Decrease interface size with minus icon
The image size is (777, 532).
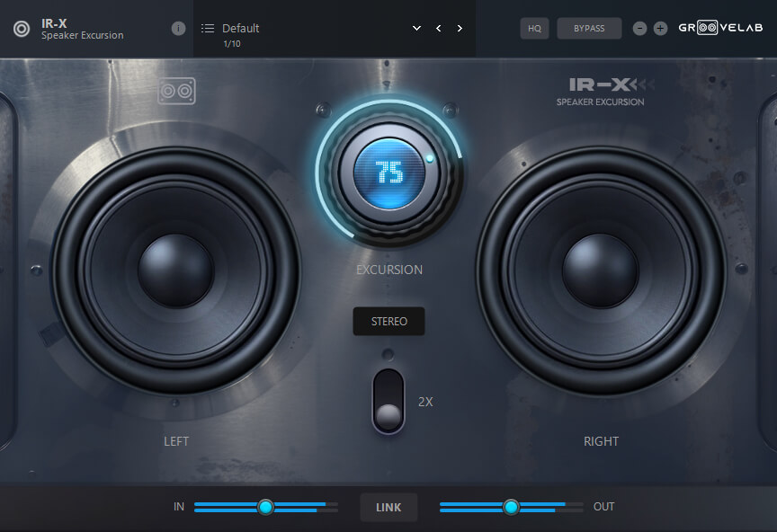pyautogui.click(x=639, y=29)
